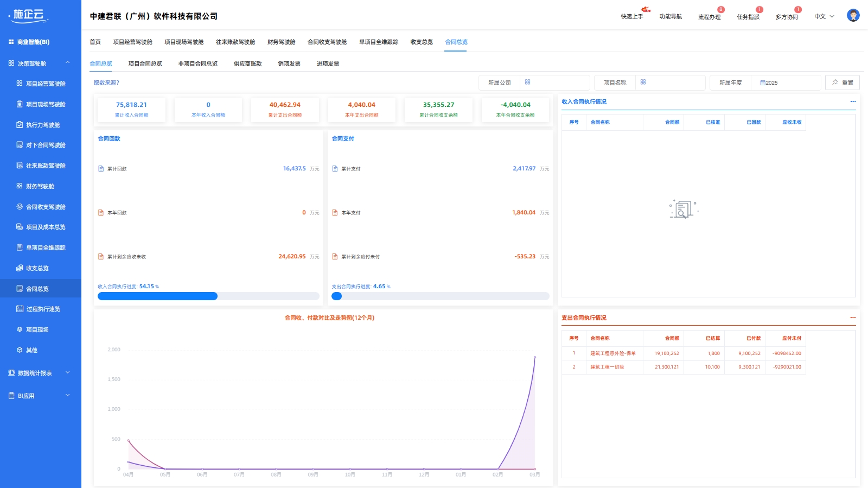Image resolution: width=868 pixels, height=488 pixels.
Task: Switch to the 项目现场驾驶舱 top tab
Action: click(x=184, y=42)
